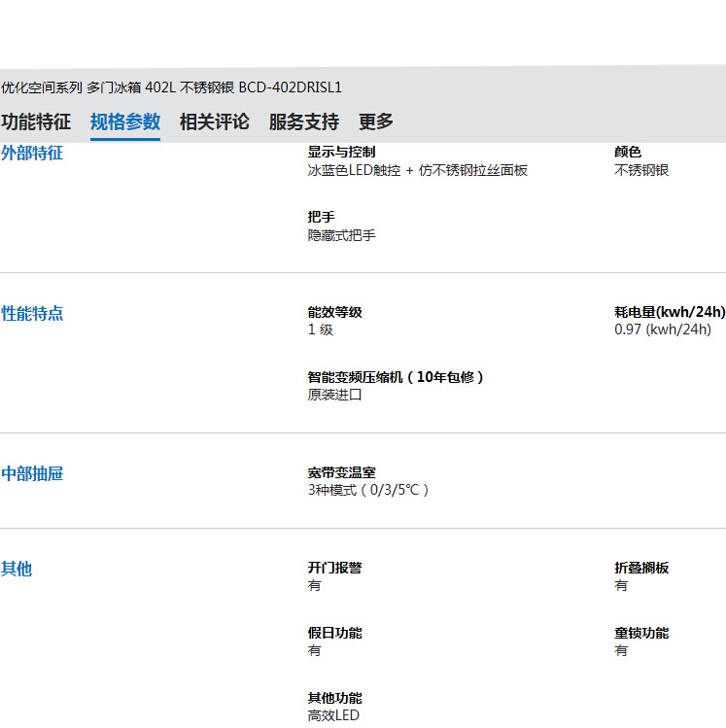Select the 中部抽屉 section heading

coord(32,473)
